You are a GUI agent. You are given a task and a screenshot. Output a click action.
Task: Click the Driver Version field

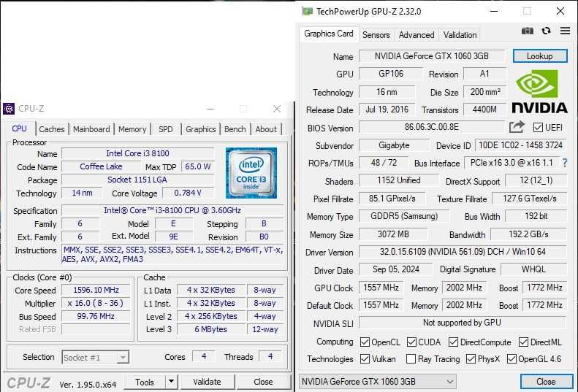(x=463, y=252)
